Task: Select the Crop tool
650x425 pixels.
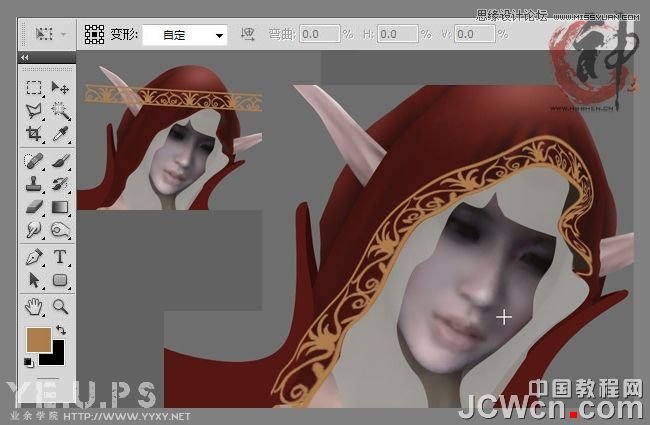Action: pyautogui.click(x=34, y=134)
